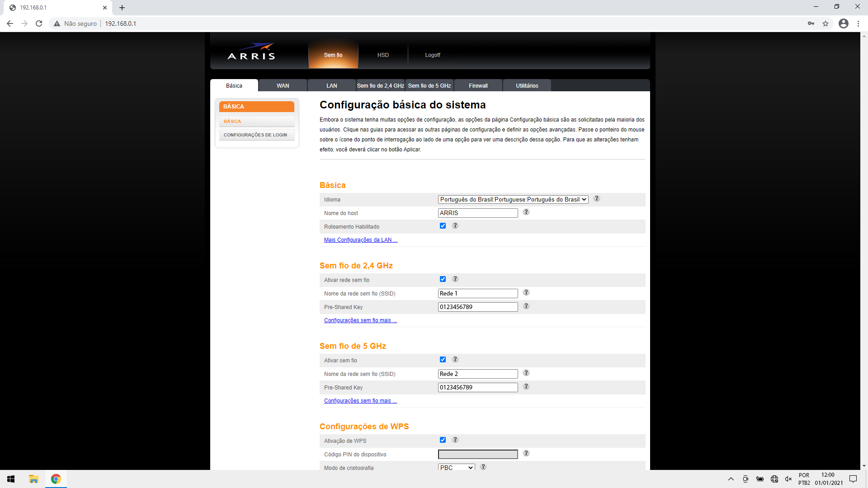Toggle Roteamento Habilitado checkbox

tap(443, 226)
